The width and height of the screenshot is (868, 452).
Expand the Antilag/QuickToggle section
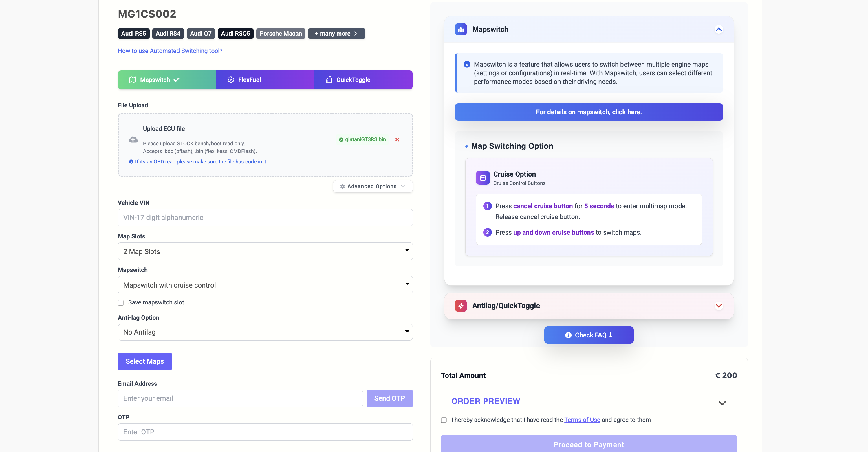click(x=718, y=306)
